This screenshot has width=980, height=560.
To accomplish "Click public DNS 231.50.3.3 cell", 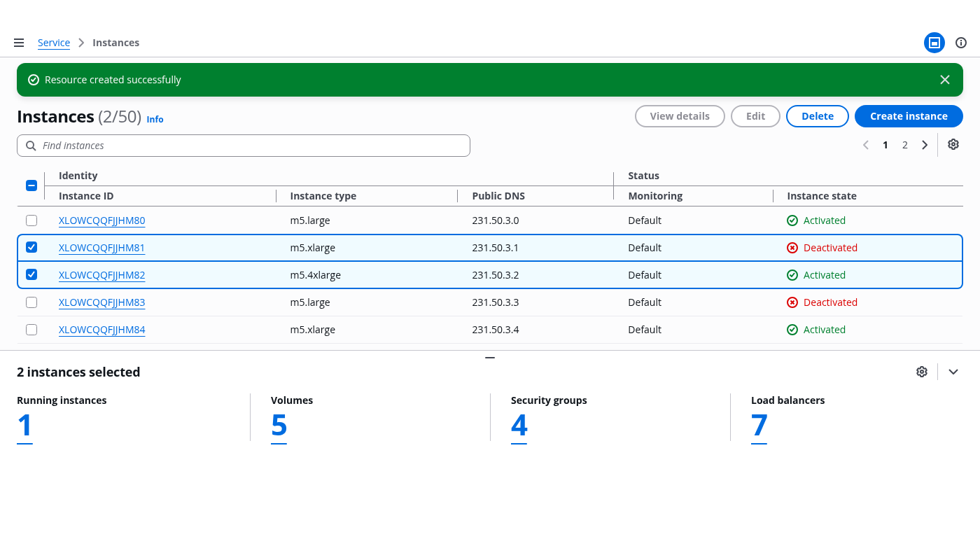I will [x=496, y=302].
